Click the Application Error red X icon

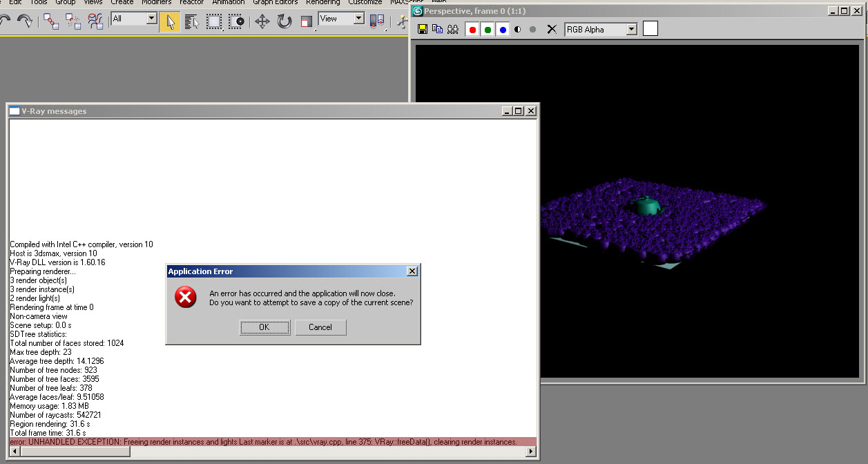point(185,298)
